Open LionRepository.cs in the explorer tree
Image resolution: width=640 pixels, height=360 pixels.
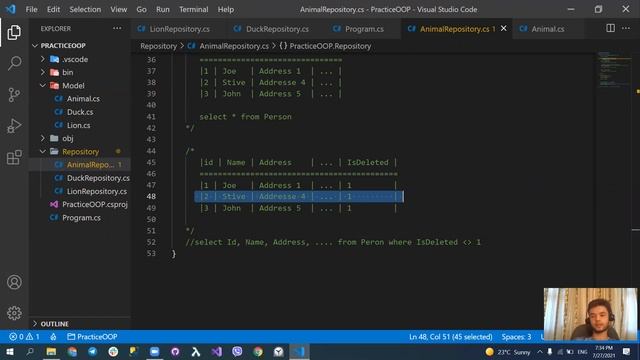pyautogui.click(x=97, y=191)
